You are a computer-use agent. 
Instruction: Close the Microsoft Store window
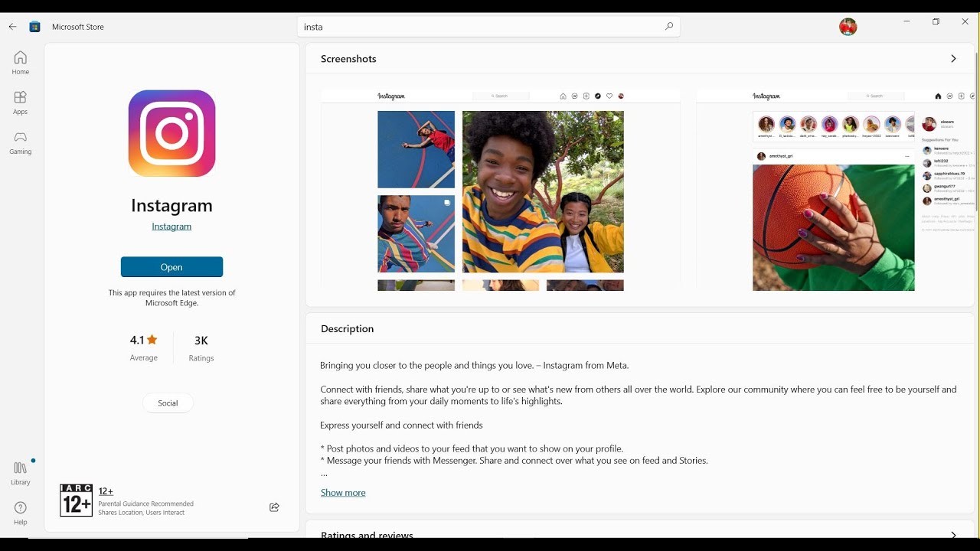[965, 21]
